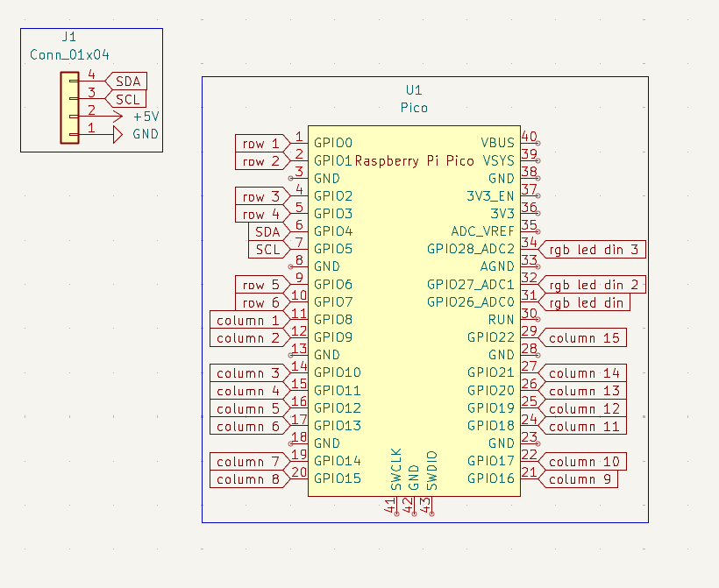Select the 'column 8' label at GPIO15
The image size is (719, 588).
(x=248, y=479)
